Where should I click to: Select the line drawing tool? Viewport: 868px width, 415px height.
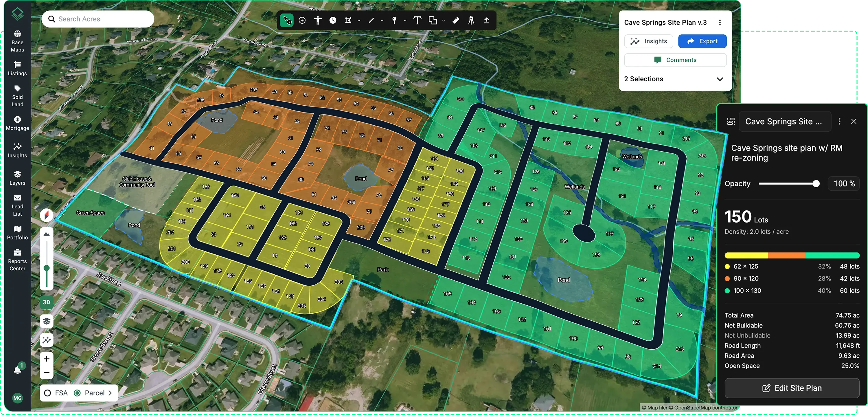(x=371, y=20)
